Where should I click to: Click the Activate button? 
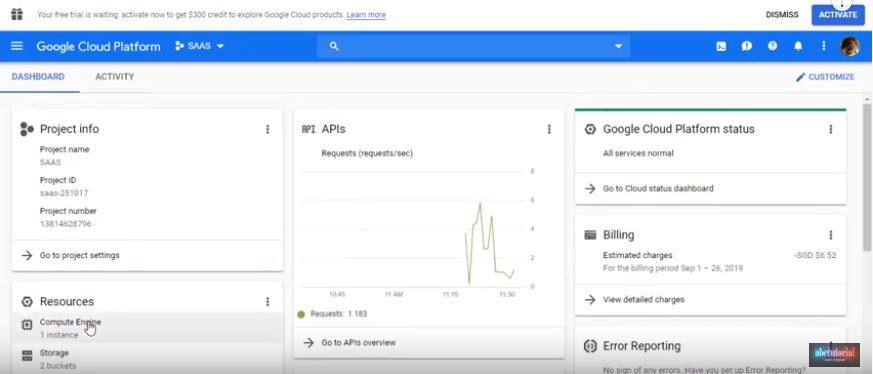tap(838, 15)
